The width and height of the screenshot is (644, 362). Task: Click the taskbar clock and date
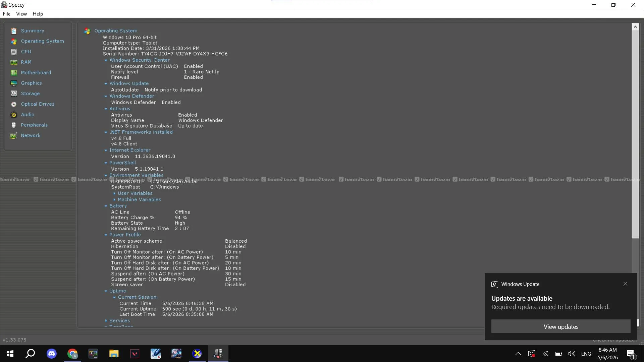pyautogui.click(x=607, y=354)
